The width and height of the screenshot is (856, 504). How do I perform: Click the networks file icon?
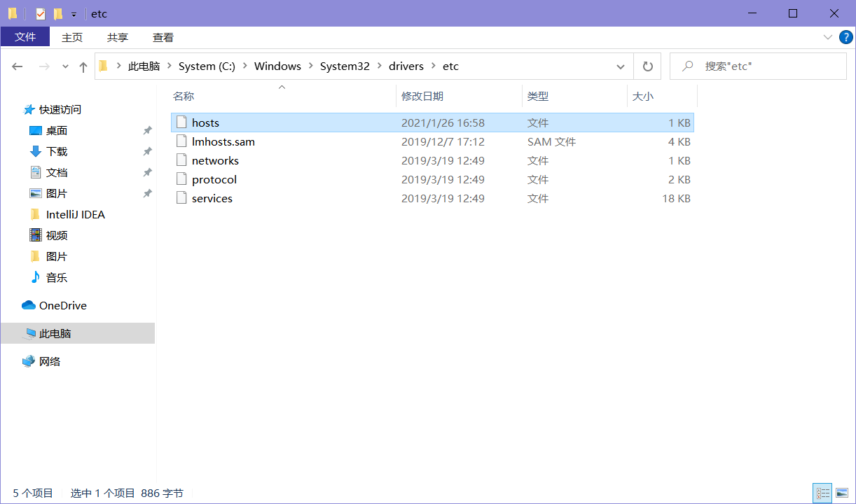[181, 160]
